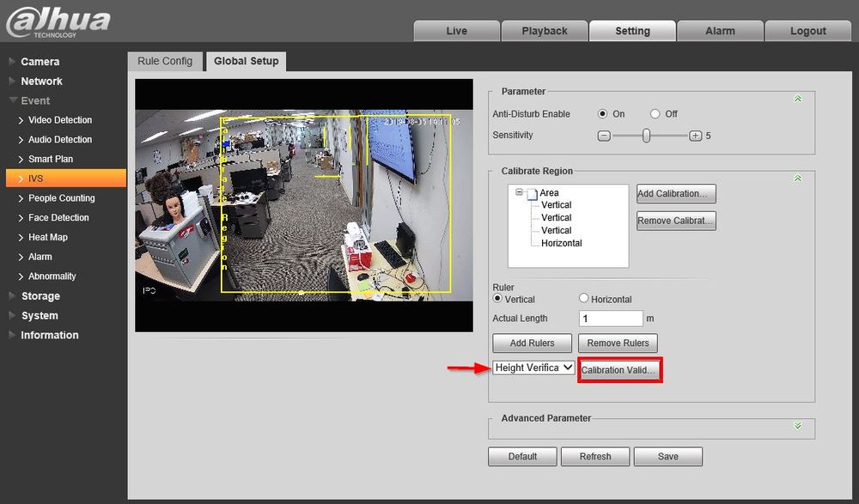859x504 pixels.
Task: Collapse the Parameter section arrow icon
Action: tap(798, 99)
